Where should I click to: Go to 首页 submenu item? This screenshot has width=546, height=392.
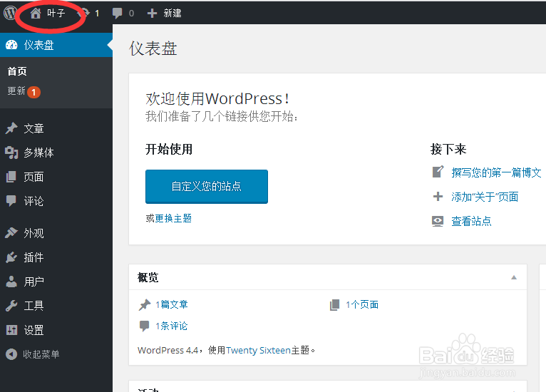tap(17, 71)
